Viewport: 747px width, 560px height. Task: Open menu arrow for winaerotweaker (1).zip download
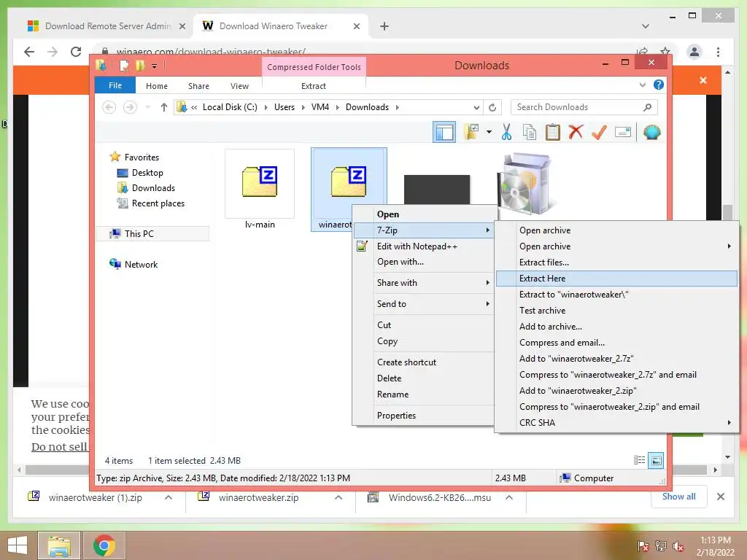click(169, 497)
